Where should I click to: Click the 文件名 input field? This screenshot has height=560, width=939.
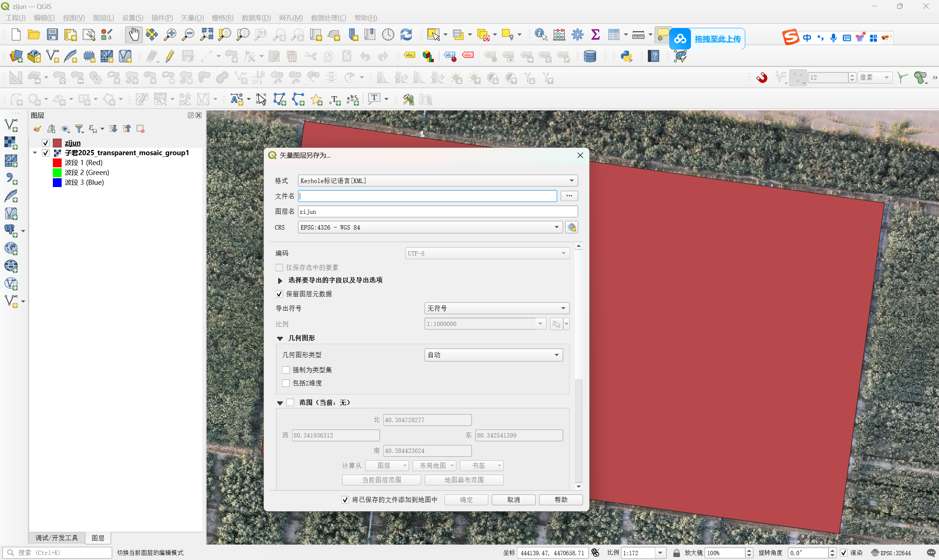[427, 196]
